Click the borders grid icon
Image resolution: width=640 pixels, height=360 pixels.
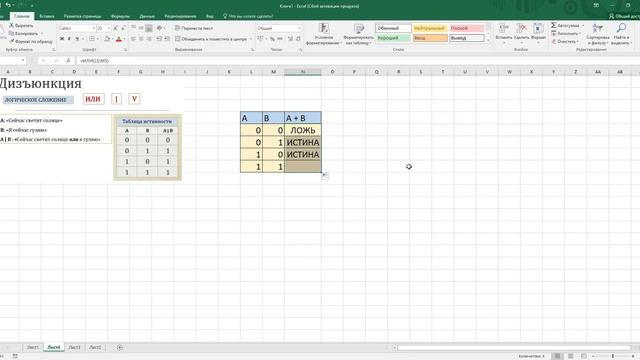92,39
